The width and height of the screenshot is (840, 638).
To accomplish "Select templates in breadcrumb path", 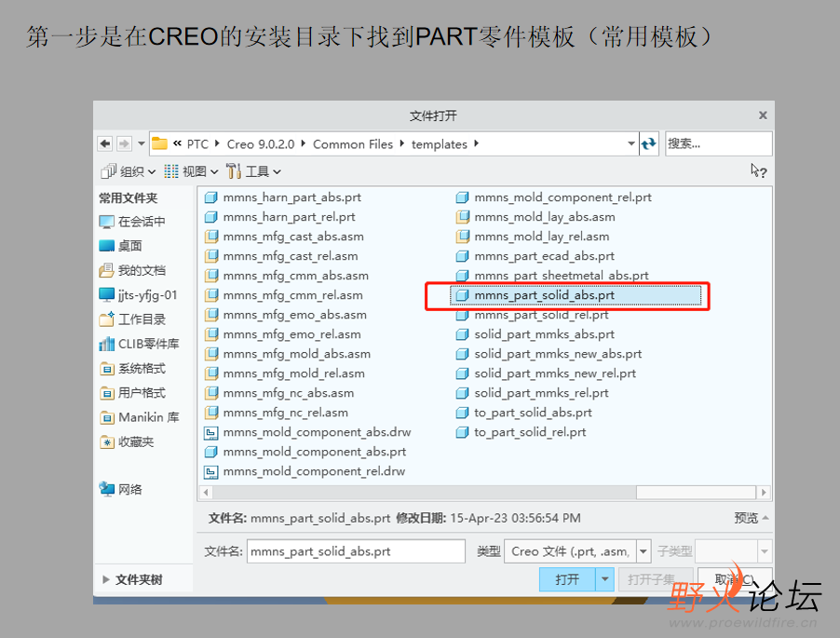I will [439, 144].
